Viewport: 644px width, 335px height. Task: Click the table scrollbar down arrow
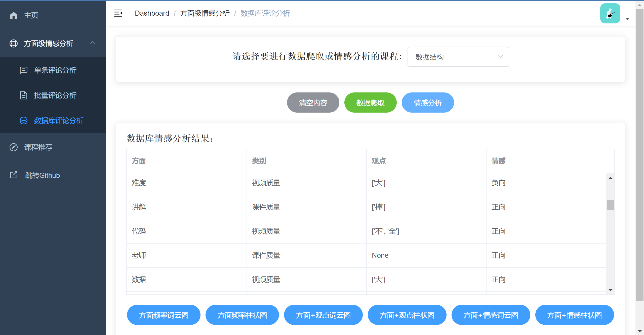click(610, 290)
